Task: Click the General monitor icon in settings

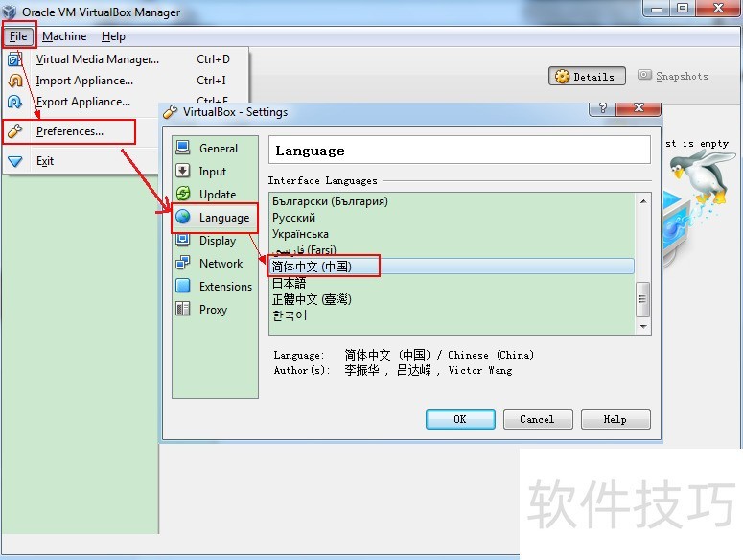Action: coord(183,148)
